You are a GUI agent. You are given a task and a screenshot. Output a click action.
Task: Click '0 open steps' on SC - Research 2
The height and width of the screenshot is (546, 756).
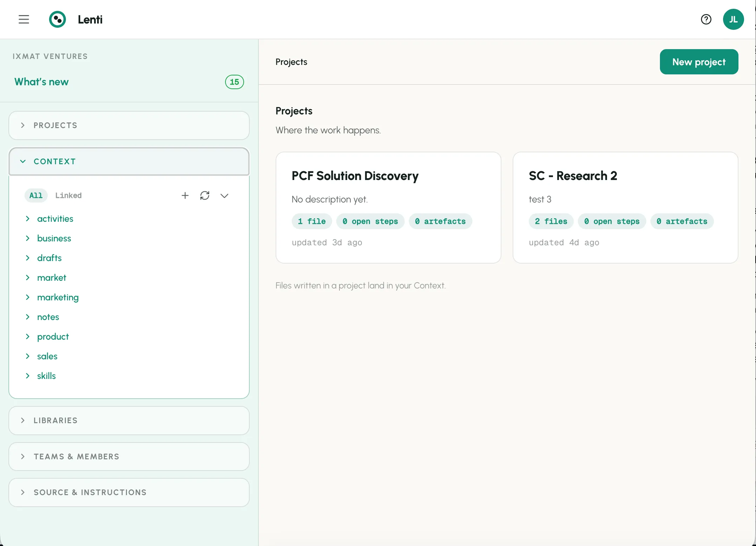point(612,221)
